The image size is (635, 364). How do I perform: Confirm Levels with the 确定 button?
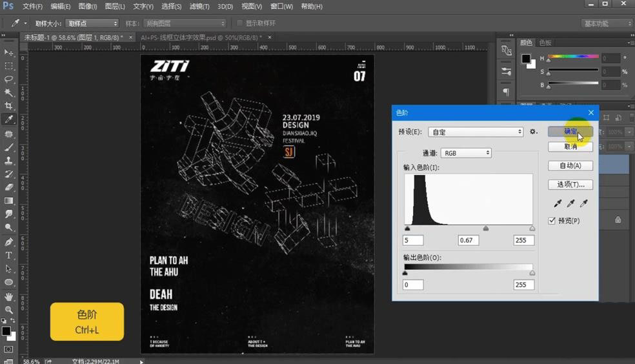(570, 131)
